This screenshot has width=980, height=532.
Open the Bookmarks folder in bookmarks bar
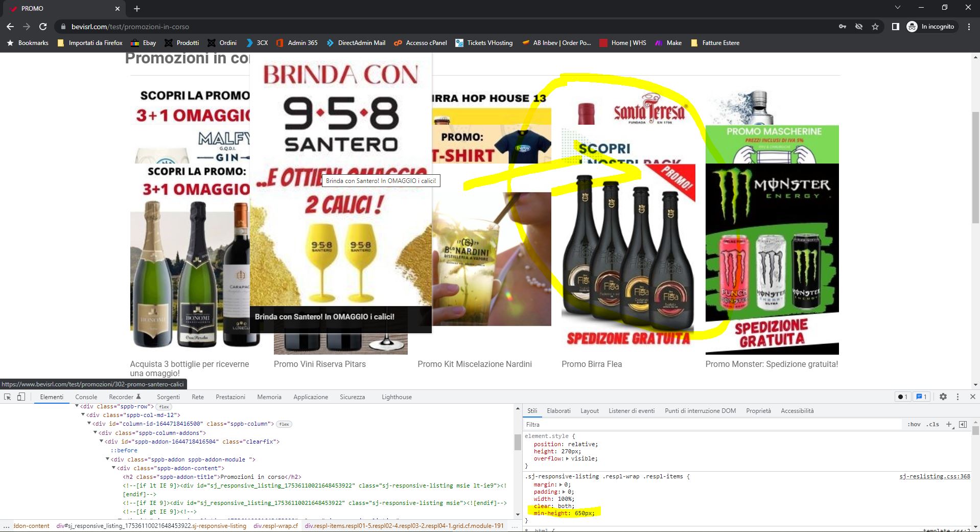tap(28, 43)
